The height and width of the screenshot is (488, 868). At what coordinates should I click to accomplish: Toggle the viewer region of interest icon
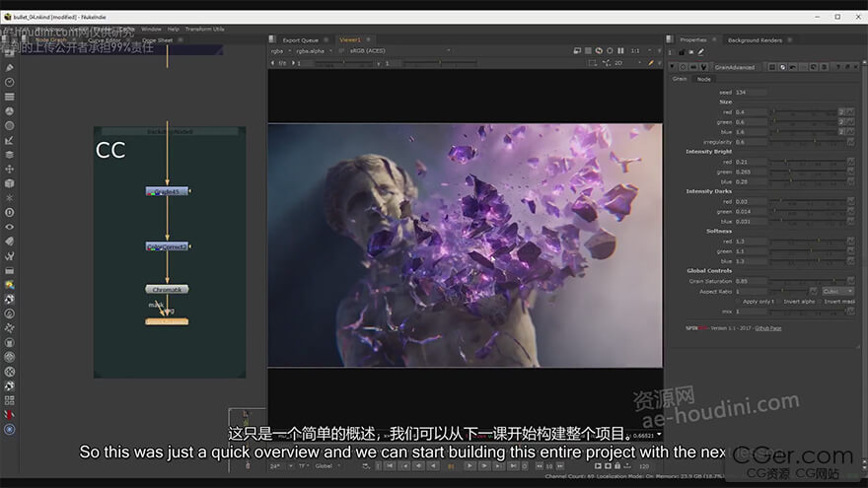[x=593, y=63]
